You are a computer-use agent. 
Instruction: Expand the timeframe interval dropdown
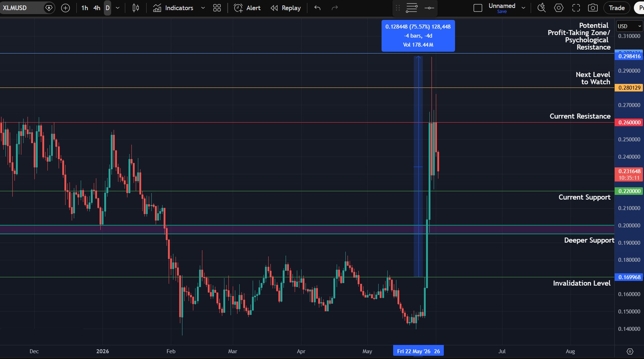click(x=117, y=8)
